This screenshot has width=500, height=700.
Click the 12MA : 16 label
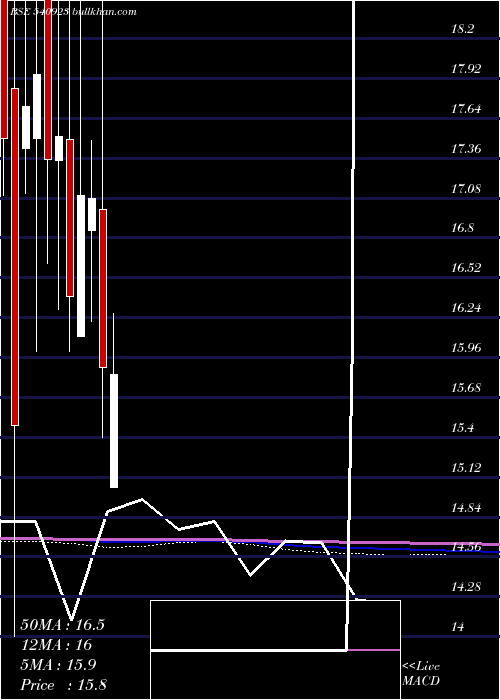click(x=56, y=645)
